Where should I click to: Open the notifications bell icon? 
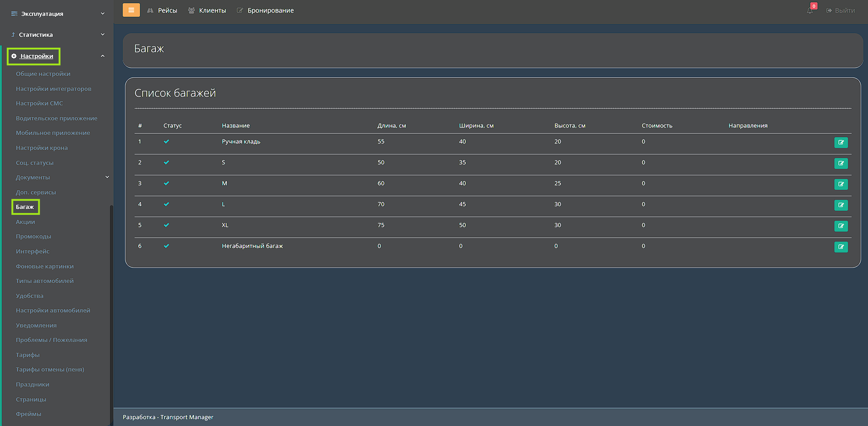pyautogui.click(x=810, y=10)
